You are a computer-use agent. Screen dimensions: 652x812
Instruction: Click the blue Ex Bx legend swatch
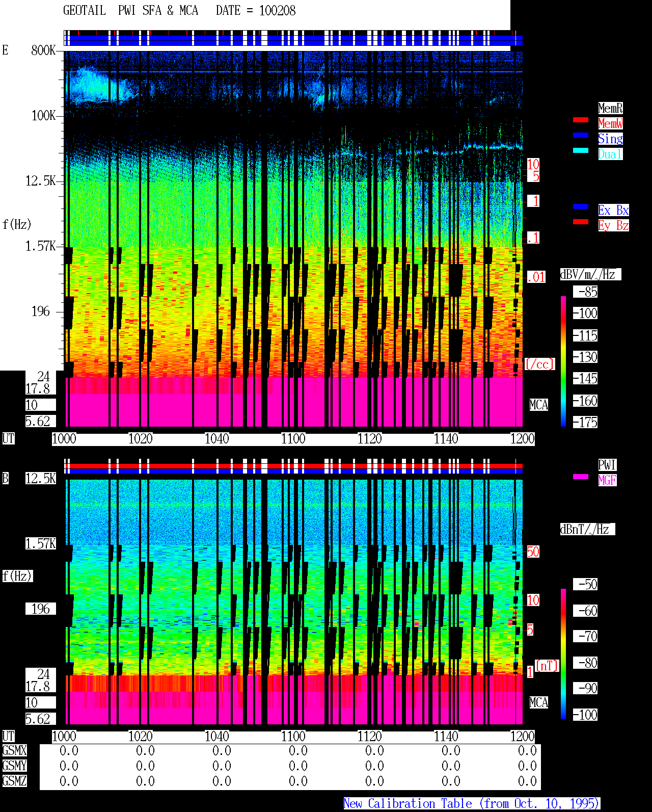pyautogui.click(x=581, y=206)
